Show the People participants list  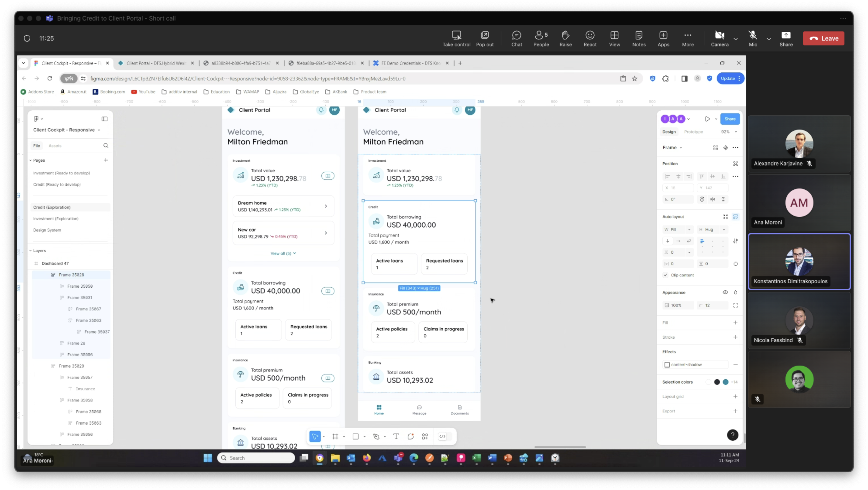pyautogui.click(x=541, y=38)
